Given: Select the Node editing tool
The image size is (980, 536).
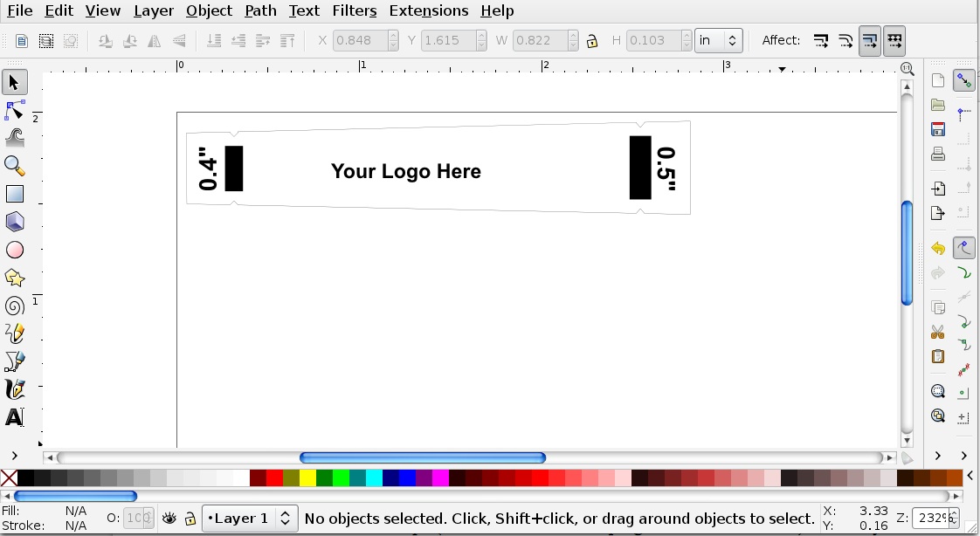Looking at the screenshot, I should [x=14, y=109].
